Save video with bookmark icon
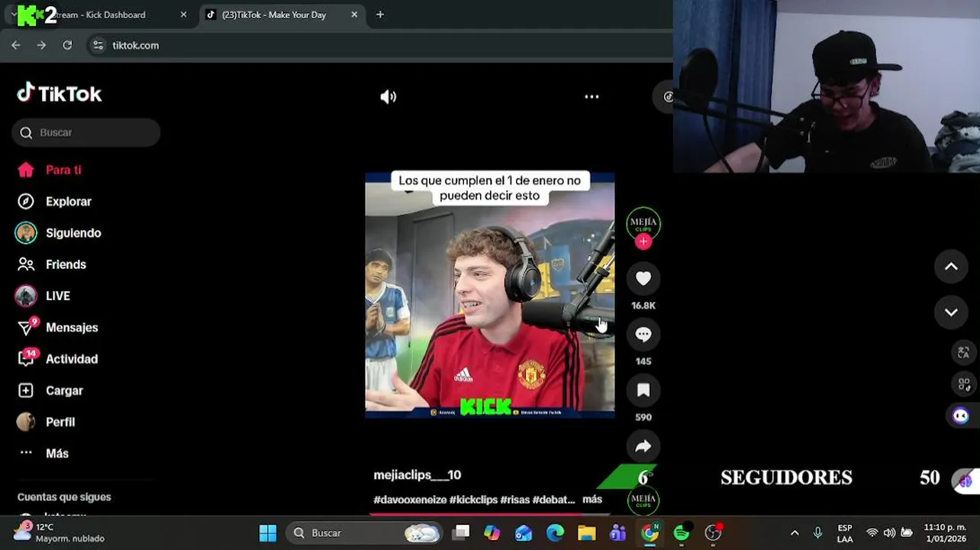 click(643, 390)
